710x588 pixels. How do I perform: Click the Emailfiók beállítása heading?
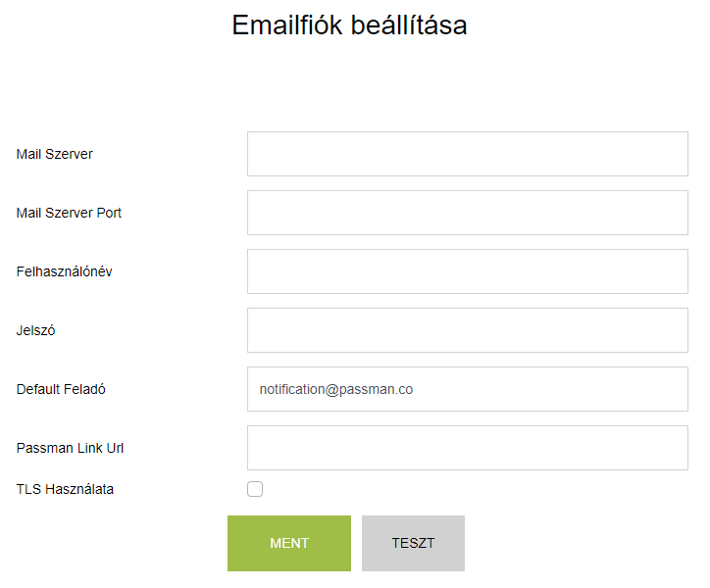pos(349,25)
